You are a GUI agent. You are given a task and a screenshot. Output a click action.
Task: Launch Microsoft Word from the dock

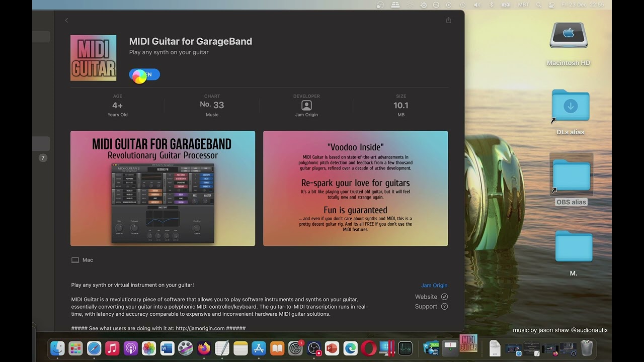click(x=167, y=348)
